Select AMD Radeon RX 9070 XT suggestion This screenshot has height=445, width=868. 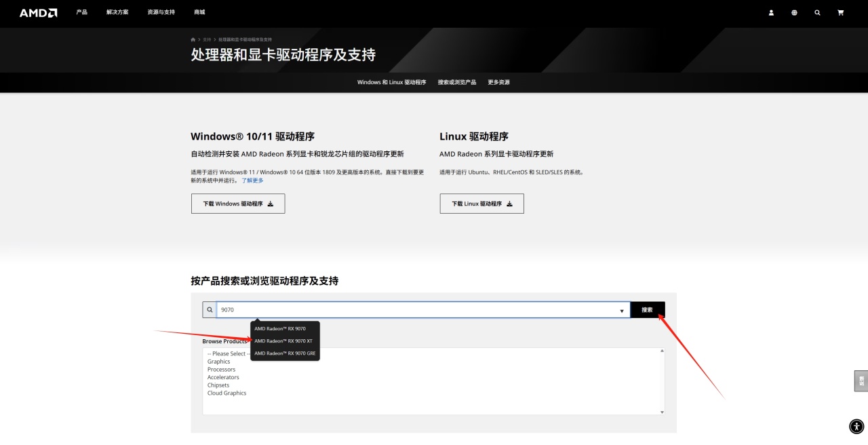[x=285, y=341]
